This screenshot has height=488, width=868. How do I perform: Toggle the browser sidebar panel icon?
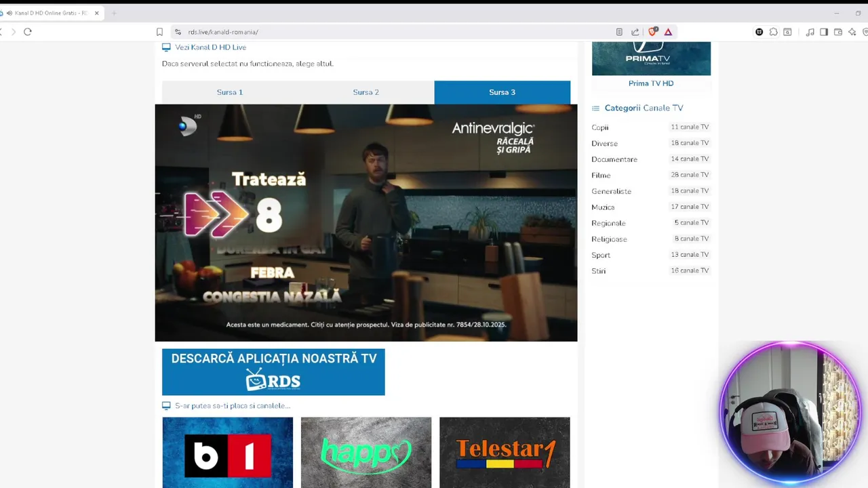pyautogui.click(x=824, y=32)
